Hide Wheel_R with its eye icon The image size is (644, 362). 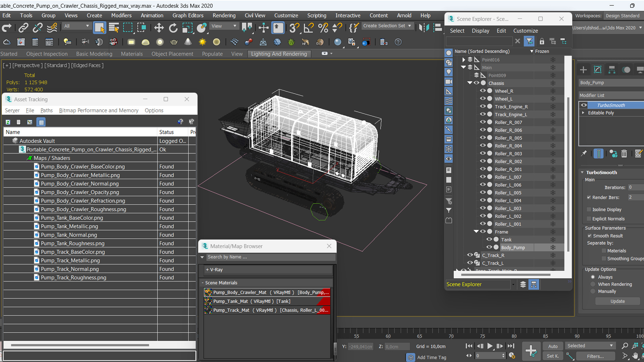[x=483, y=91]
